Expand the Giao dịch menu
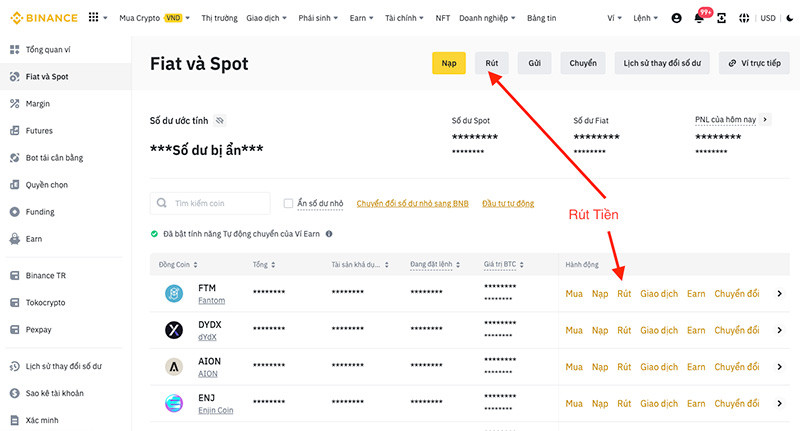 tap(266, 18)
